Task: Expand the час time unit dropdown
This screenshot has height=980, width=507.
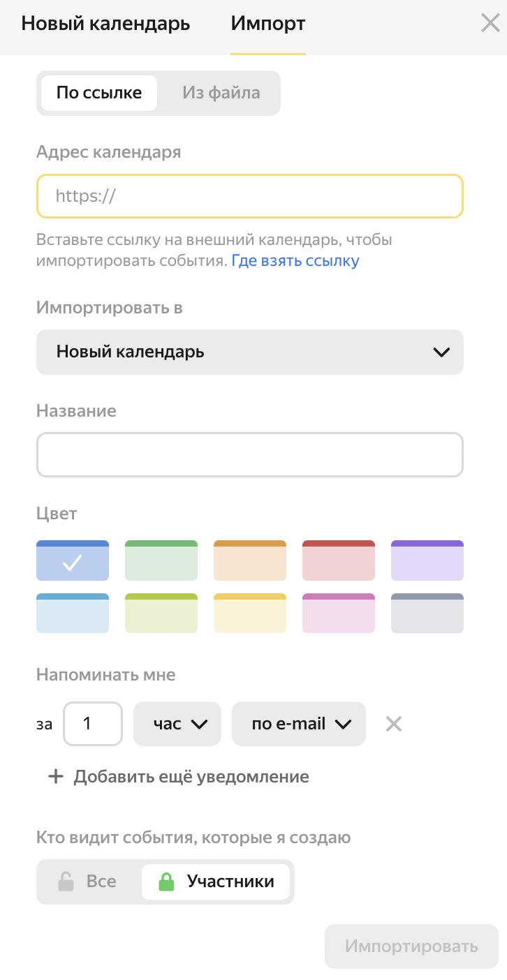Action: click(177, 724)
